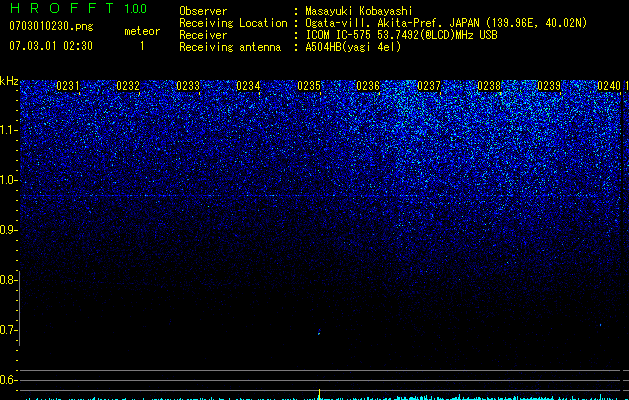Image resolution: width=629 pixels, height=400 pixels.
Task: Click the 0.7 kHz axis label
Action: [8, 330]
